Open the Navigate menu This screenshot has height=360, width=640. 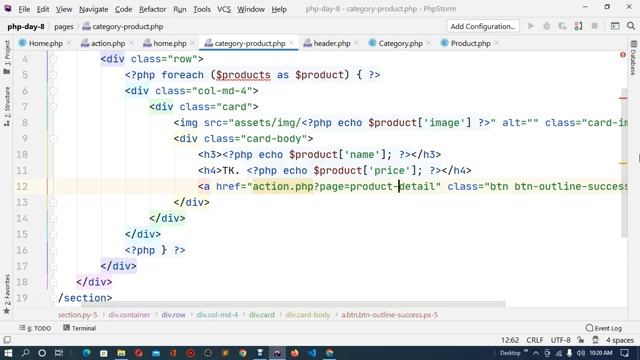point(93,9)
